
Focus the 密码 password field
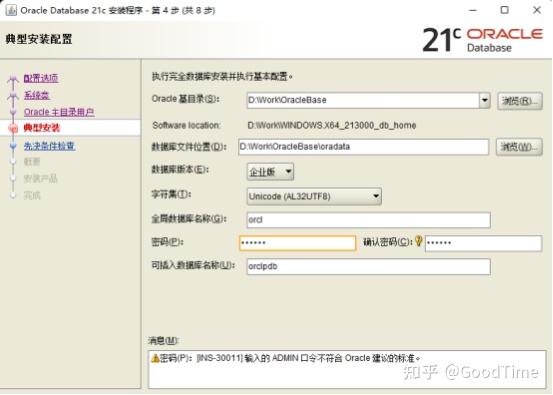(297, 243)
